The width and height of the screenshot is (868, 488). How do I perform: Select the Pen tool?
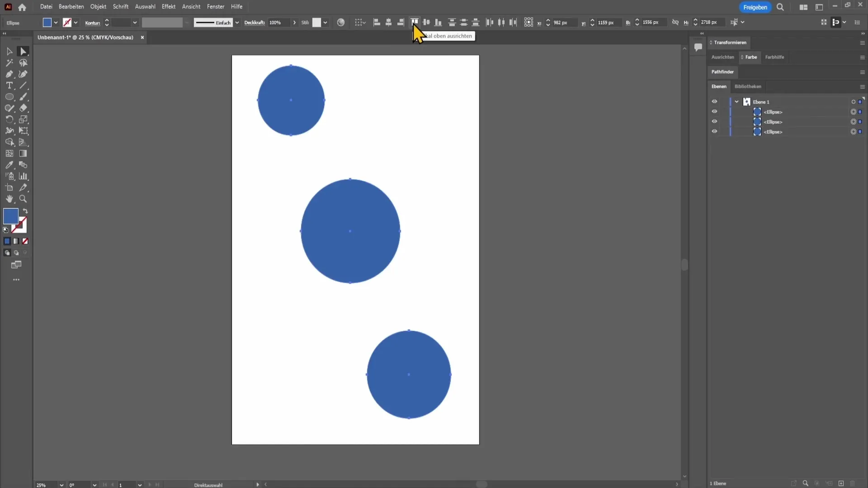(x=9, y=74)
